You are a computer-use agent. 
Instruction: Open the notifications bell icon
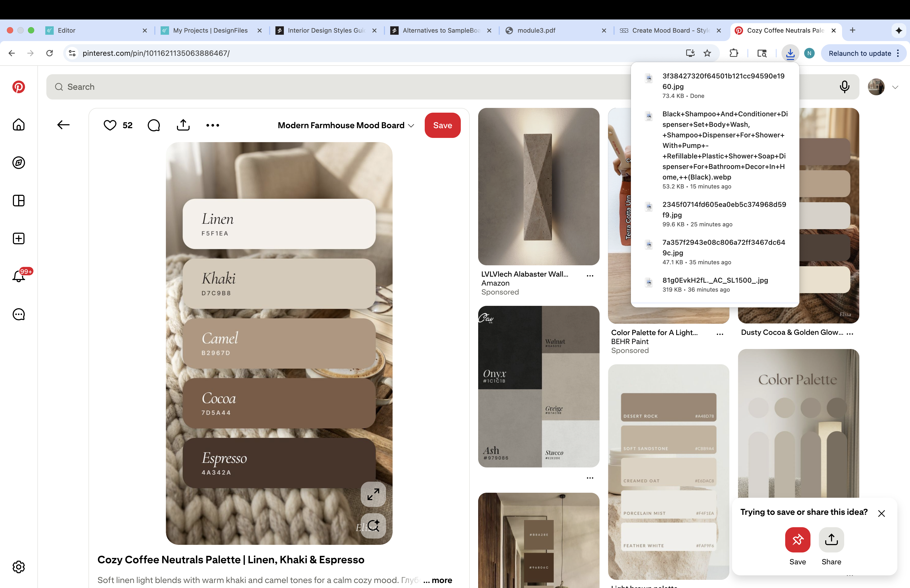pyautogui.click(x=18, y=276)
